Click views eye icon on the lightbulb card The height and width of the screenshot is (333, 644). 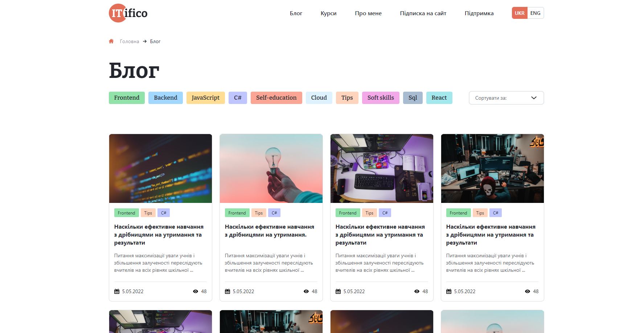pyautogui.click(x=306, y=291)
